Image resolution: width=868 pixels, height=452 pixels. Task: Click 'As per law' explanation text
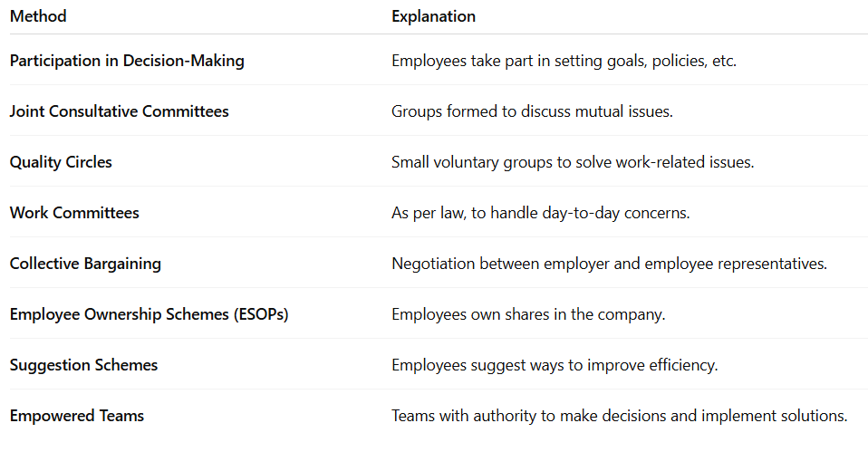click(x=541, y=213)
